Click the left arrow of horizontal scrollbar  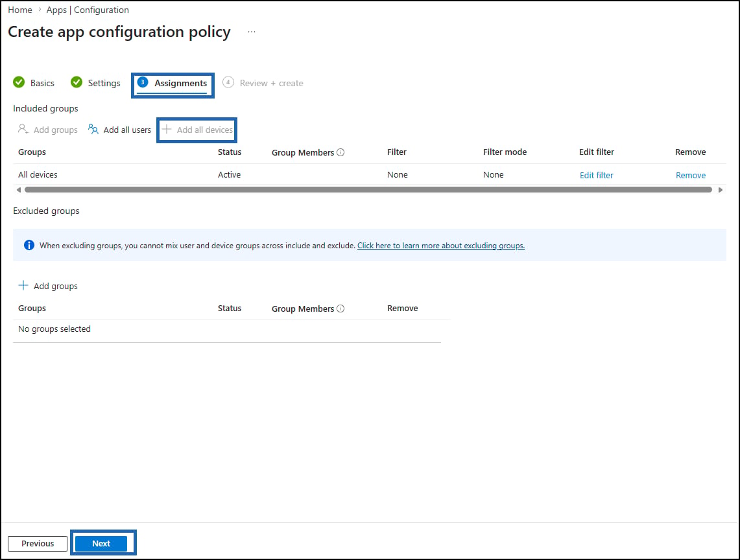pos(18,190)
